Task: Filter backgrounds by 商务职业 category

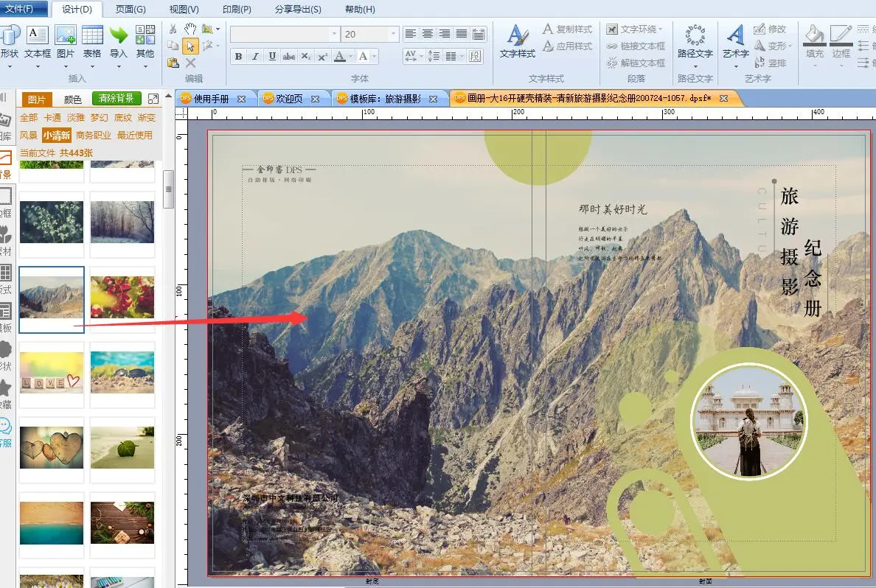Action: [94, 135]
